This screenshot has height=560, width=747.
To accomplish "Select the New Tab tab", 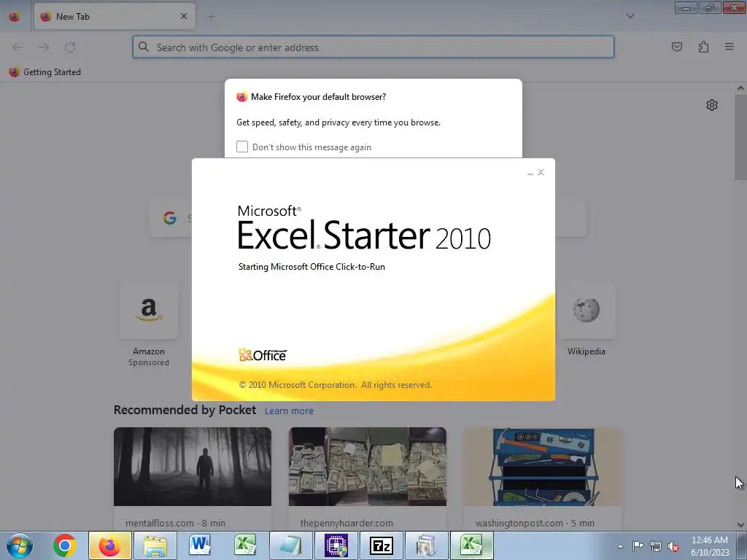I will [x=115, y=17].
